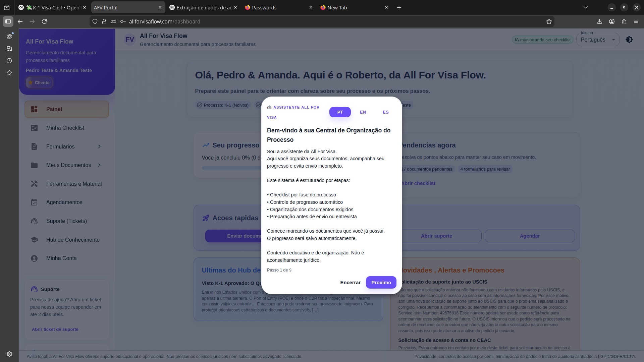Select the Minha Conta profile icon
The height and width of the screenshot is (362, 644).
tap(34, 258)
